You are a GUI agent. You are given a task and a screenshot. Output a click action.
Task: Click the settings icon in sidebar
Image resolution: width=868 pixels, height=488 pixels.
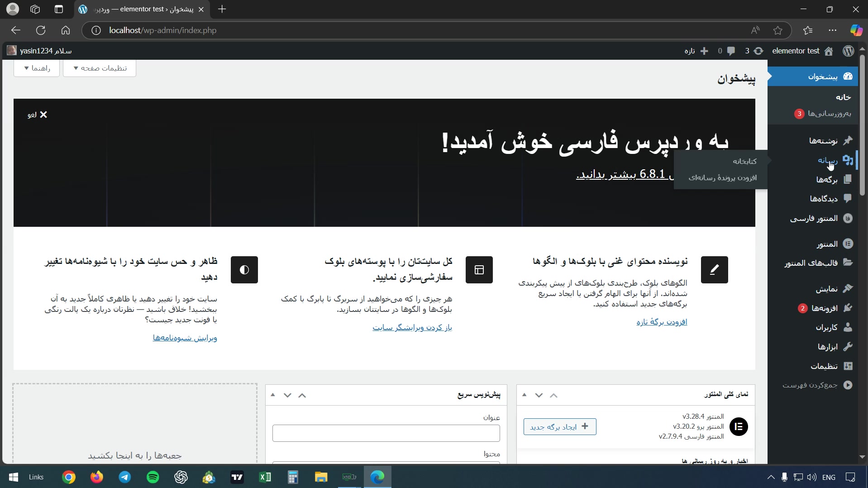click(848, 366)
